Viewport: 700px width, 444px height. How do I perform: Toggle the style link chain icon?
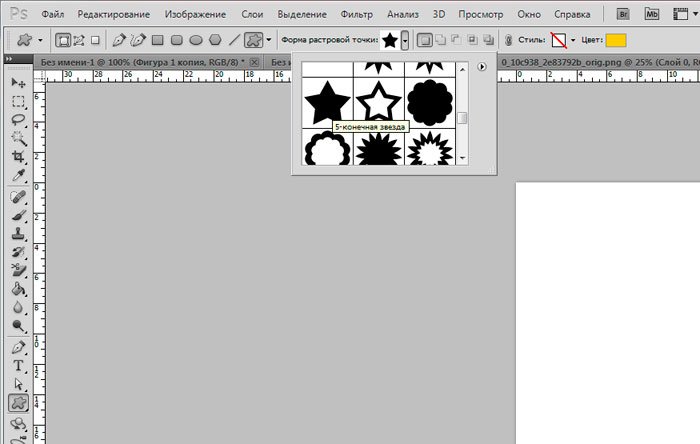pyautogui.click(x=509, y=40)
